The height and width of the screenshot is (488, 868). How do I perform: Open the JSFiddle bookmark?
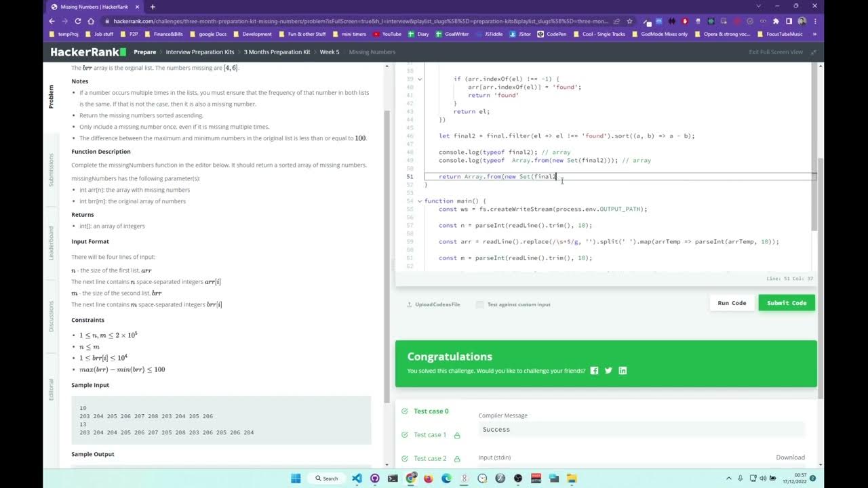pyautogui.click(x=489, y=34)
